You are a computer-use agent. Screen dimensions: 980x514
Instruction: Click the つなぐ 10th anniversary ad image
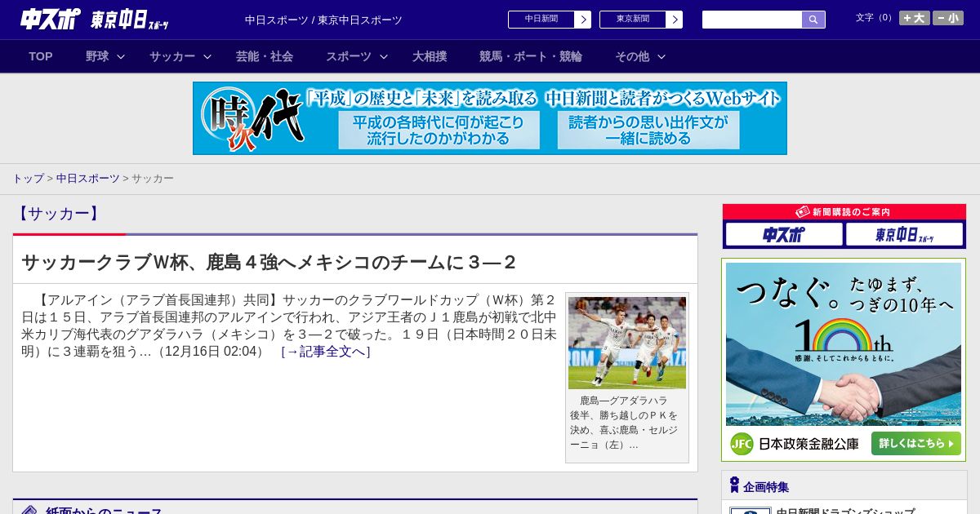[x=844, y=343]
